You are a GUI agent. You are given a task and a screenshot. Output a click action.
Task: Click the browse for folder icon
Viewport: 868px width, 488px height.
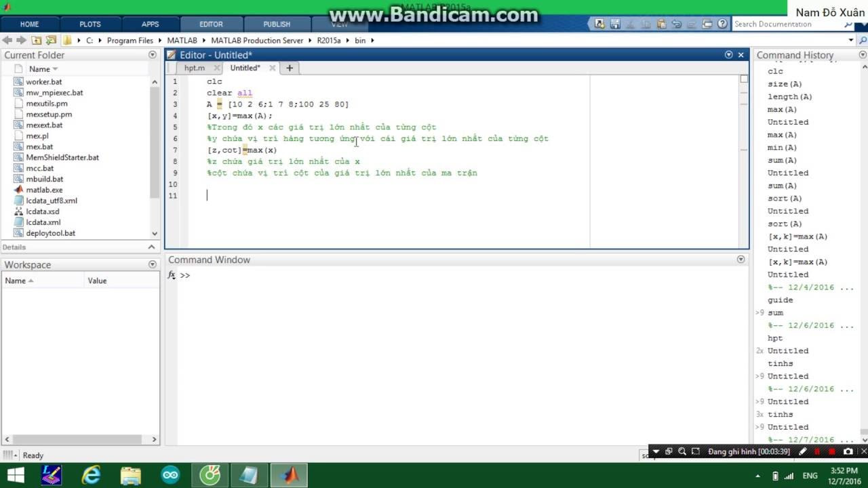tap(50, 40)
